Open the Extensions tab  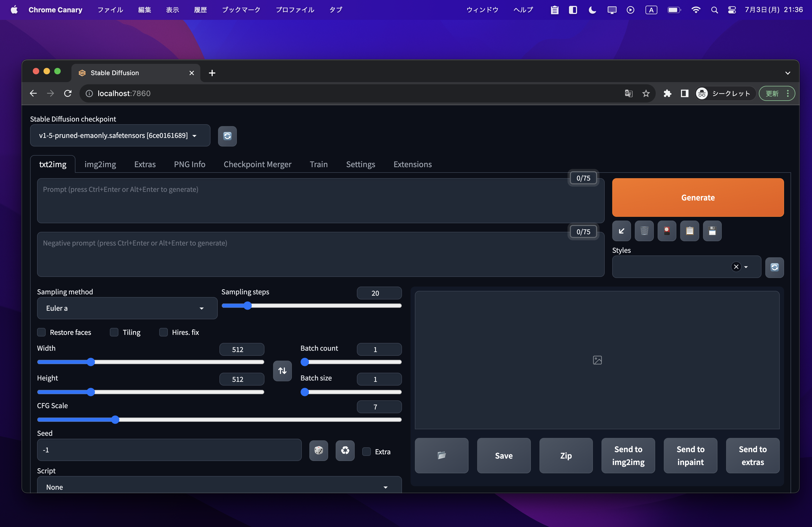412,164
